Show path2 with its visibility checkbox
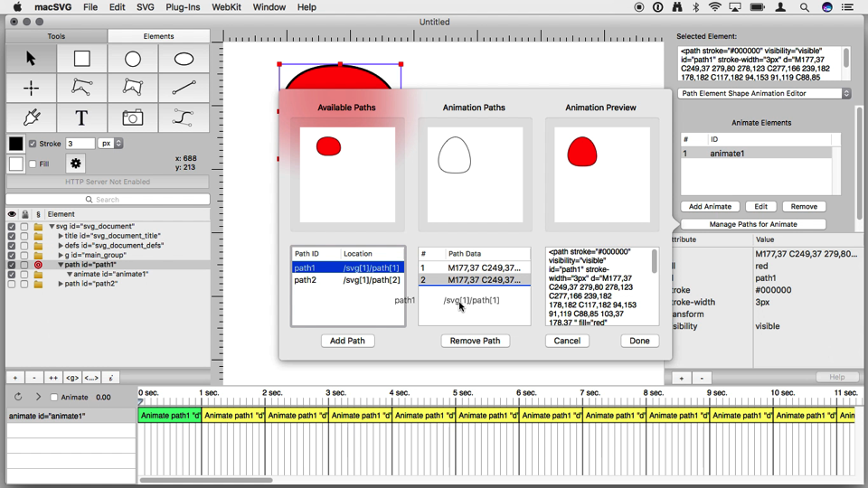This screenshot has height=488, width=868. point(12,284)
